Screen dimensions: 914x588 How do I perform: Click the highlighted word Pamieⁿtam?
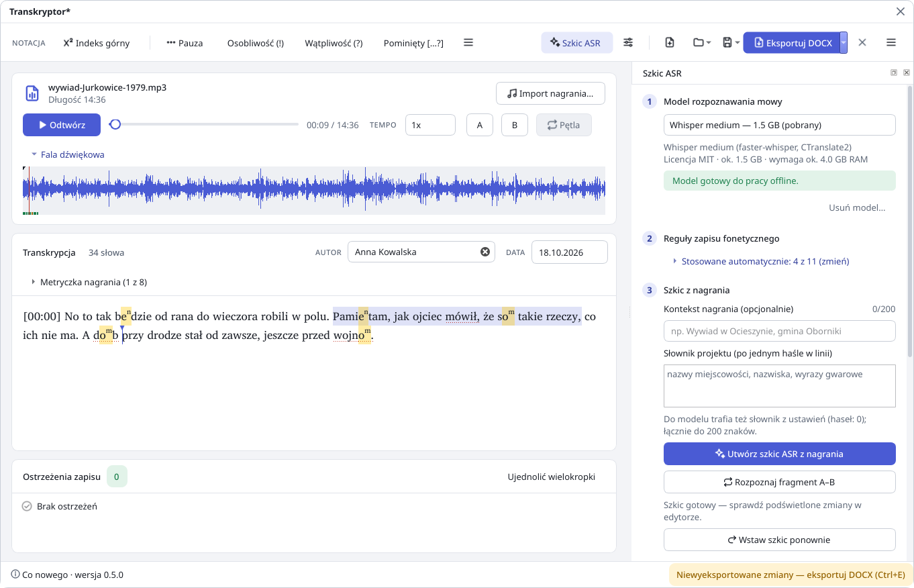(360, 316)
